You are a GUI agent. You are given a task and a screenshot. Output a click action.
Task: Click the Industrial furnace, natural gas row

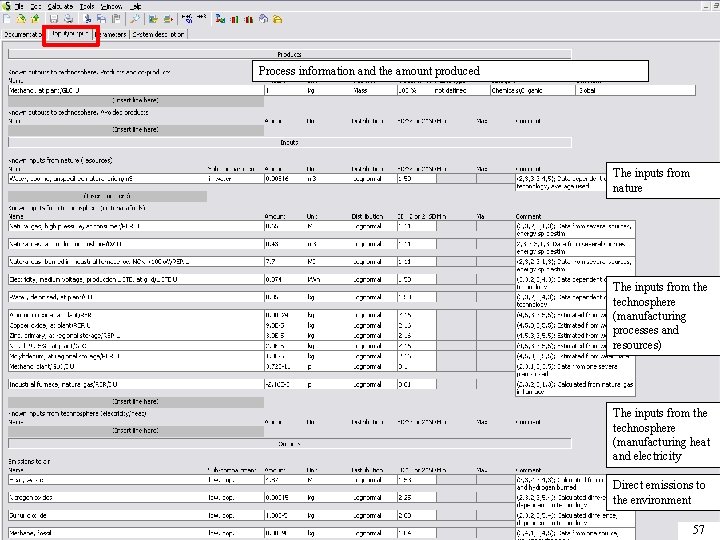click(x=136, y=384)
